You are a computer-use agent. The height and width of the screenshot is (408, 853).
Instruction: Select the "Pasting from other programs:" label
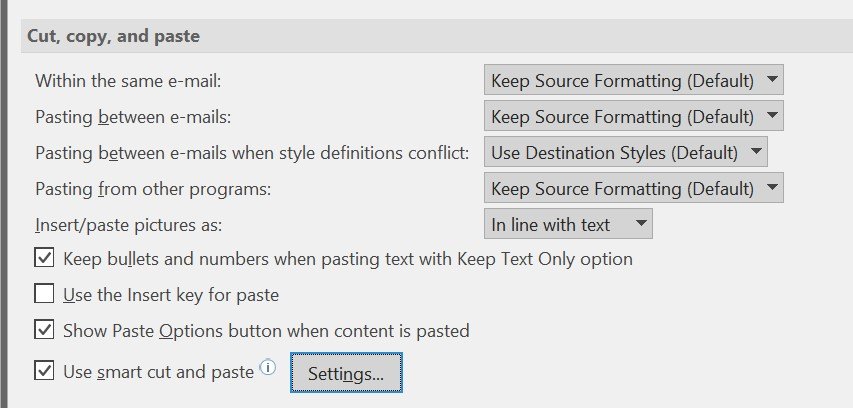point(153,188)
